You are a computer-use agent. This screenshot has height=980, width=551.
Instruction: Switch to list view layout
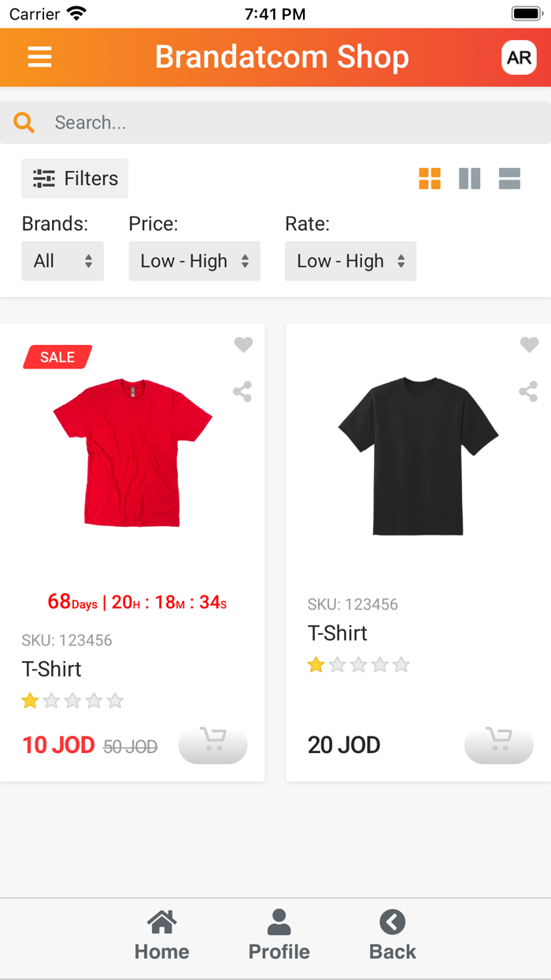pyautogui.click(x=509, y=179)
